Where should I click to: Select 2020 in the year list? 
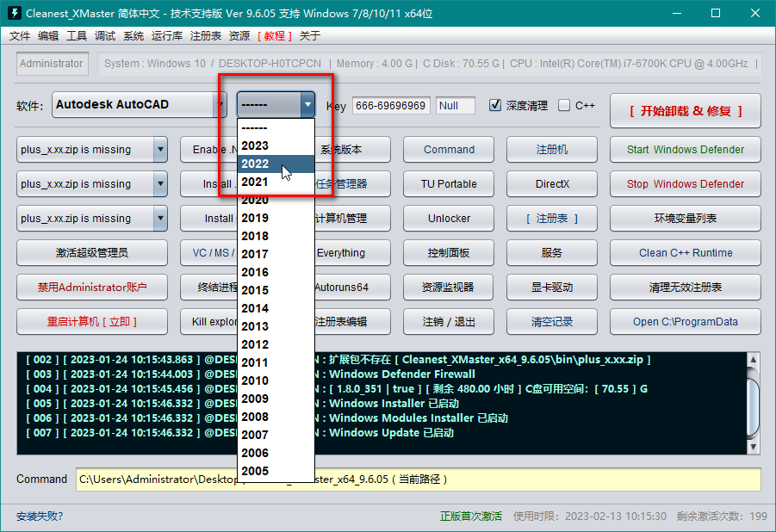[x=276, y=200]
